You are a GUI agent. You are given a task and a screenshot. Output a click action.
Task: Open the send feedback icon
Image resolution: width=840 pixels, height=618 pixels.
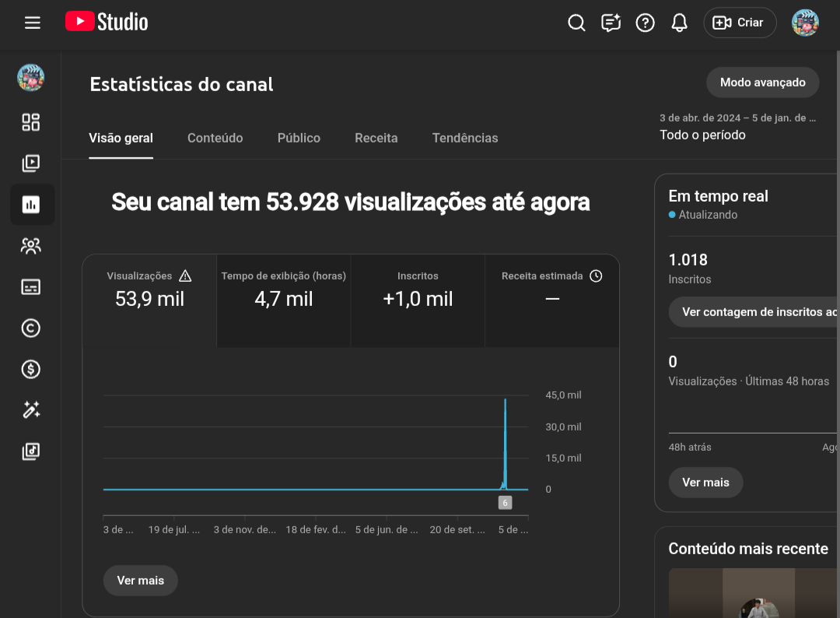coord(611,23)
